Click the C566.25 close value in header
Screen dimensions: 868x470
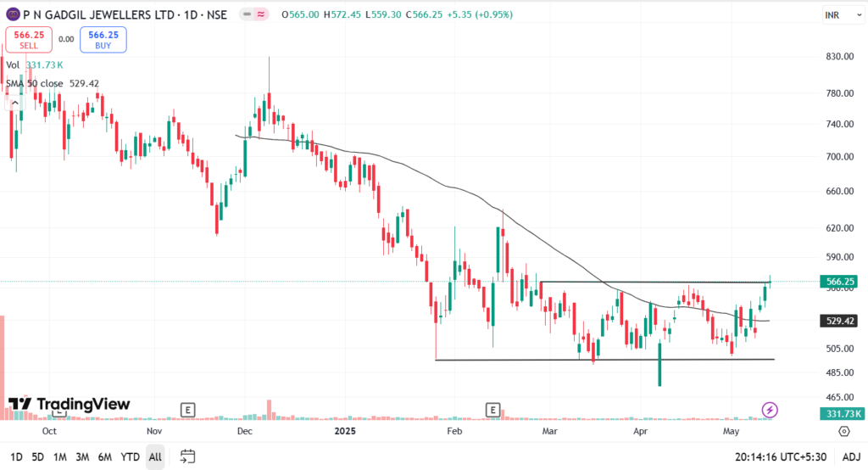click(424, 15)
